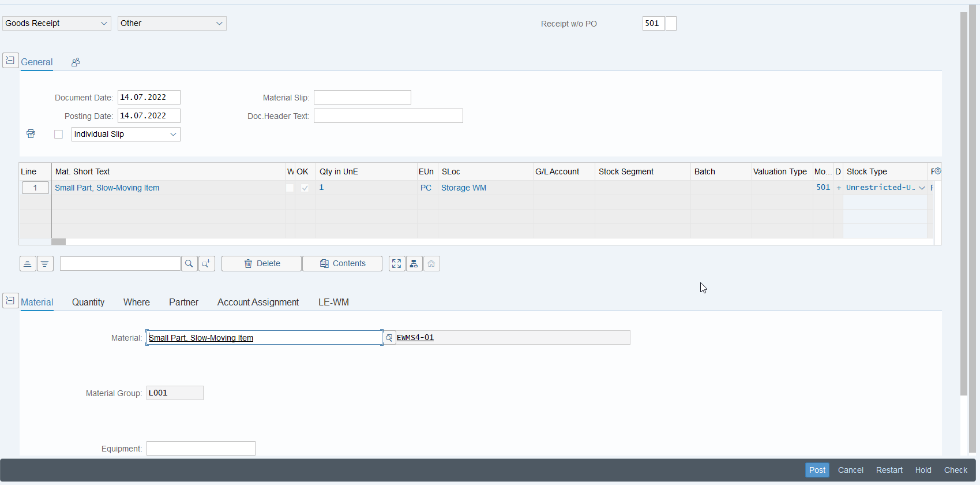Open table settings gear icon
Screen dimensions: 980x485
pyautogui.click(x=937, y=171)
